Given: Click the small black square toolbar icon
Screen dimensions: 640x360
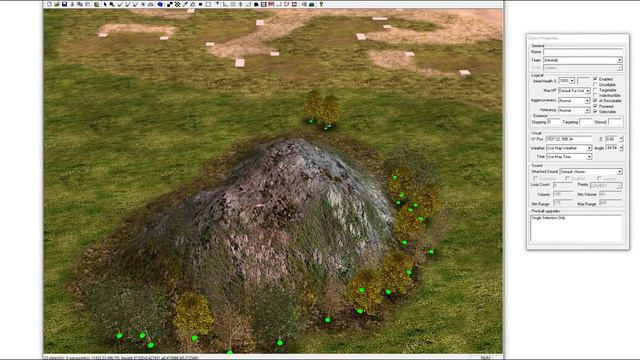Looking at the screenshot, I should (200, 4).
